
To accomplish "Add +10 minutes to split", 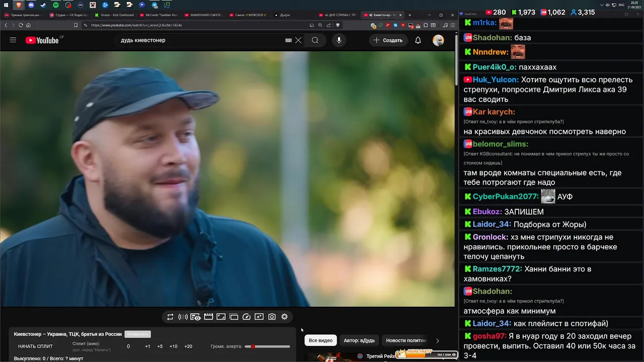I will click(x=173, y=346).
